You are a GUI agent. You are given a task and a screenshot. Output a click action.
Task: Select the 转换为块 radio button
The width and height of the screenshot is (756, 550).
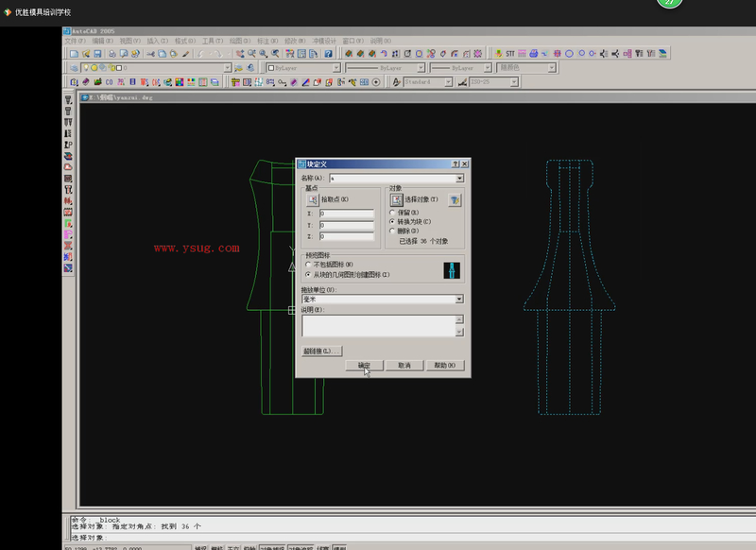tap(392, 222)
